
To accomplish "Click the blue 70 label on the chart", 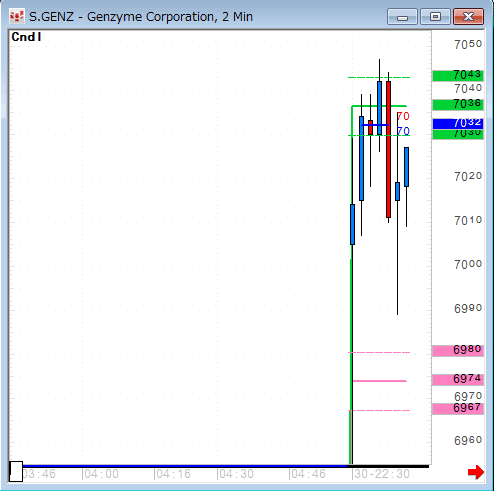I will [403, 131].
